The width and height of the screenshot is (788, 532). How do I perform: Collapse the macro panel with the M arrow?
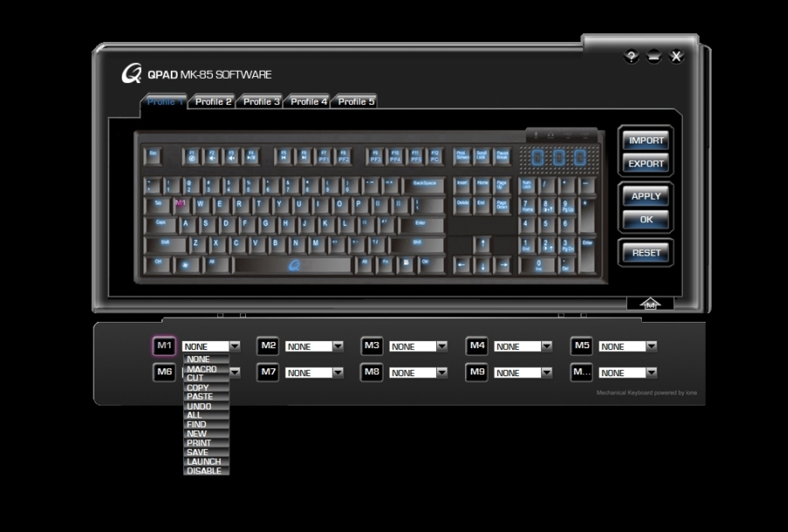(x=650, y=304)
